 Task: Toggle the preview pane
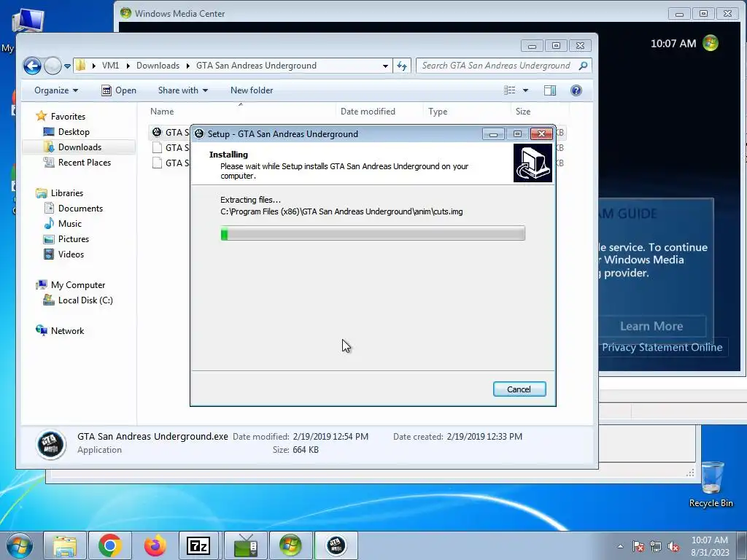tap(550, 90)
